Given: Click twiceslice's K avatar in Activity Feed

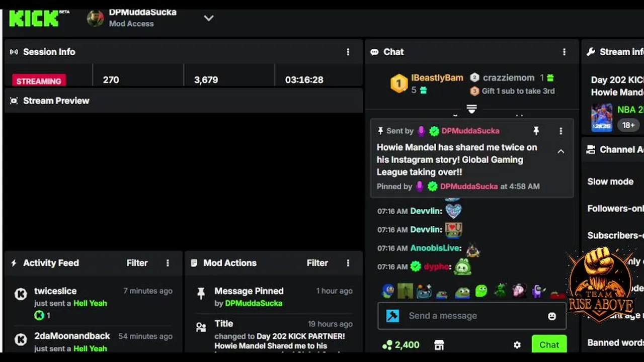Looking at the screenshot, I should (21, 294).
